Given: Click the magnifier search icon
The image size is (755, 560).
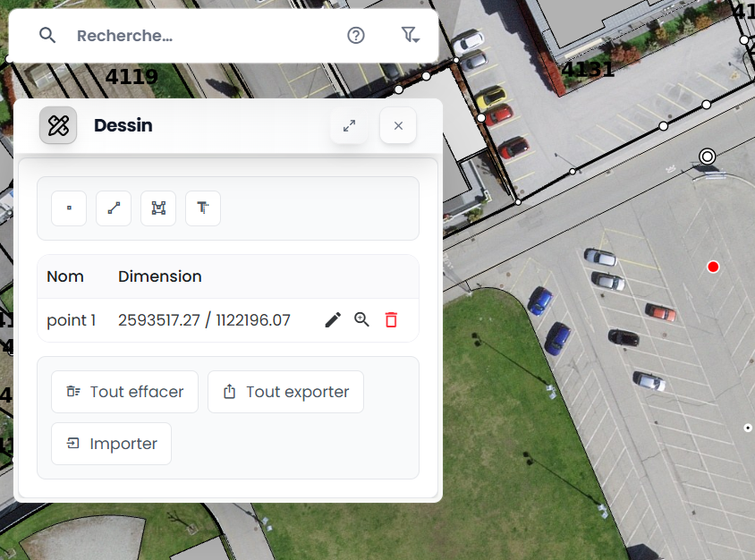Looking at the screenshot, I should pyautogui.click(x=47, y=36).
